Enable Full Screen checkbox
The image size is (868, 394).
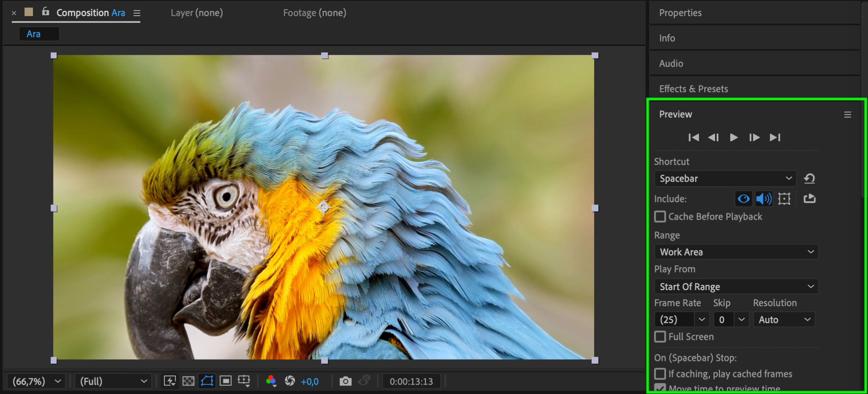pos(660,337)
